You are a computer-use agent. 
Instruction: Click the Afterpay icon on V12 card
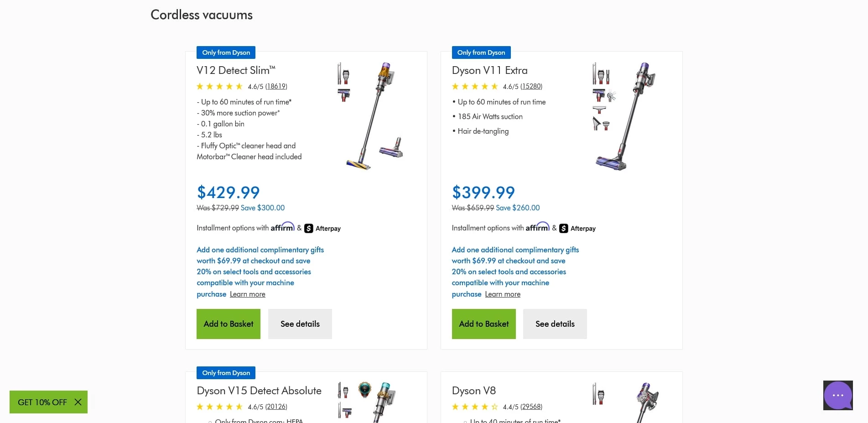pyautogui.click(x=309, y=228)
